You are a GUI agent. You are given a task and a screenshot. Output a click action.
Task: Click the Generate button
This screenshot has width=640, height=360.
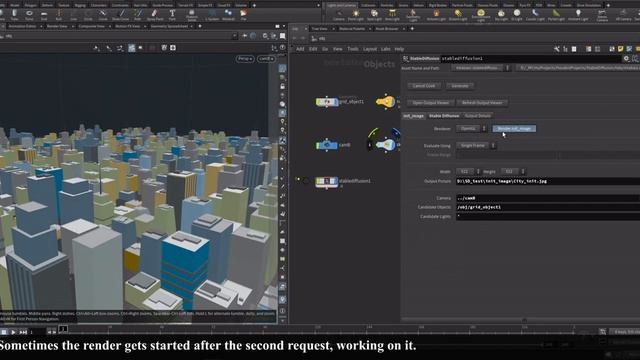tap(460, 86)
